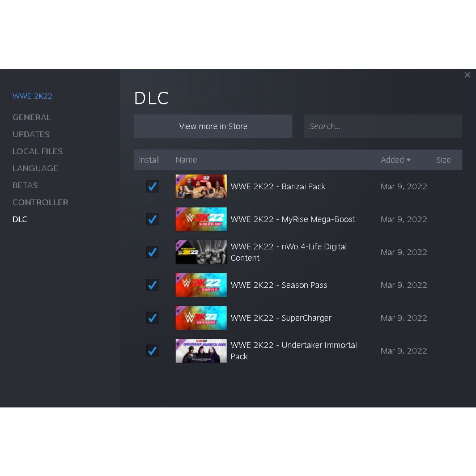Disable install for Season Pass DLC
The width and height of the screenshot is (476, 476).
[x=152, y=285]
